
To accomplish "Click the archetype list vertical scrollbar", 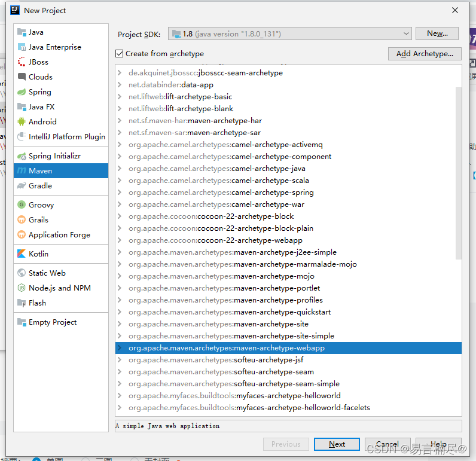I will [459, 173].
